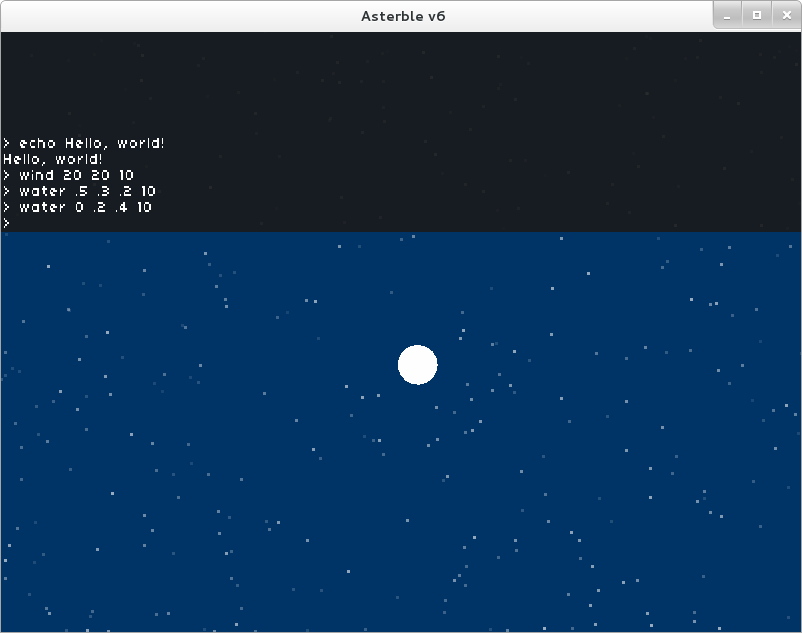Click the trailing '10' in the wind command
Screen dimensions: 802x633
tap(125, 175)
